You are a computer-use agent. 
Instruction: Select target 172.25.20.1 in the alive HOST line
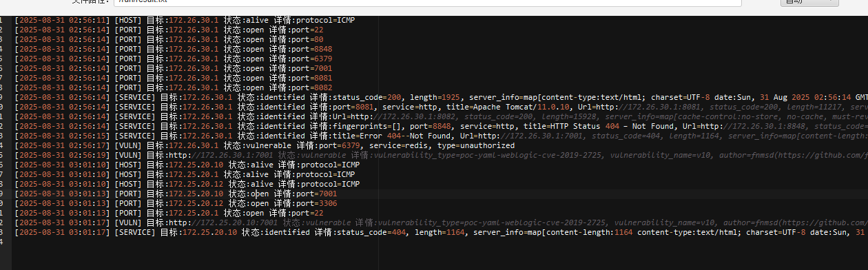195,174
